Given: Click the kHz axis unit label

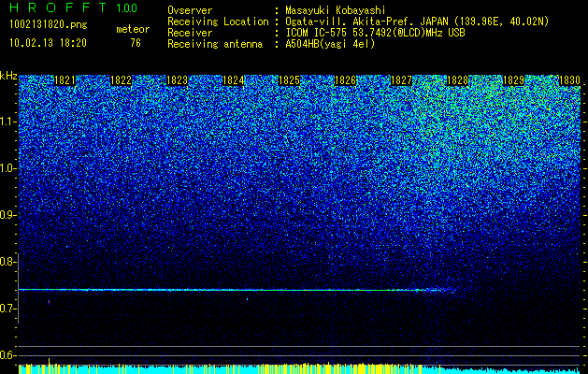Looking at the screenshot, I should pyautogui.click(x=8, y=76).
